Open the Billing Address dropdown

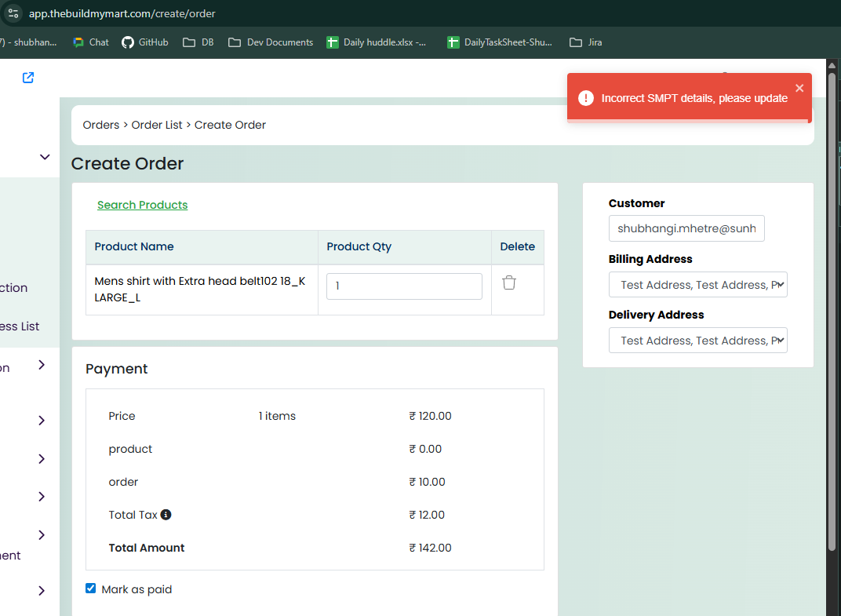pos(697,284)
